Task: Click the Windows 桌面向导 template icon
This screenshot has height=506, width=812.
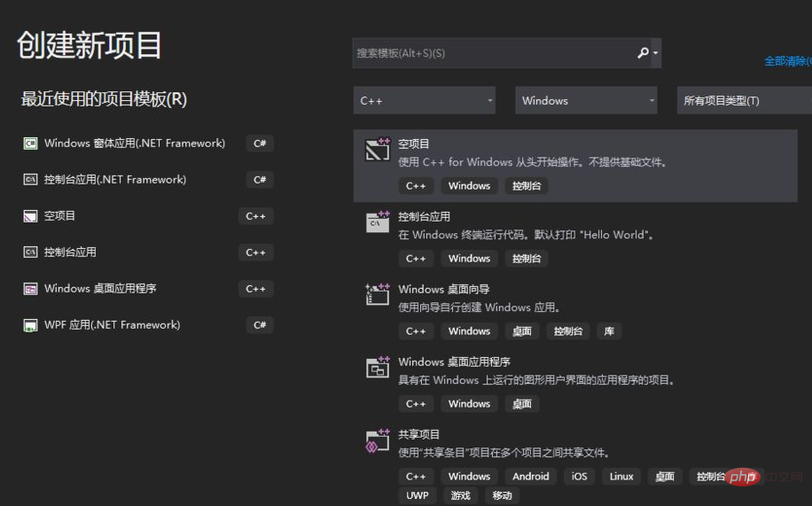Action: click(377, 295)
